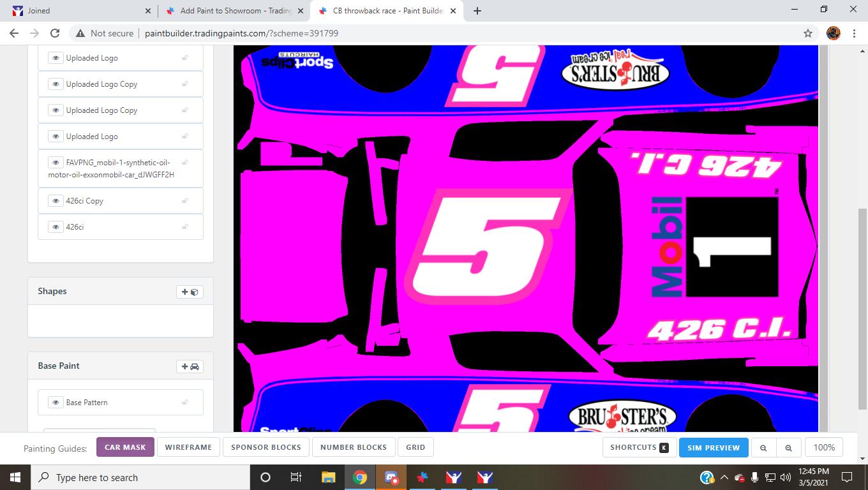Switch to the Joined tab

click(x=77, y=10)
